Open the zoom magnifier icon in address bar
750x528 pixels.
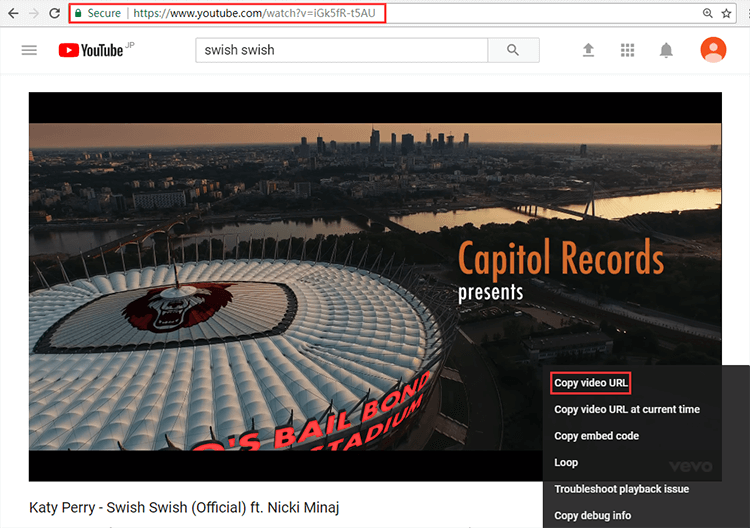tap(707, 13)
